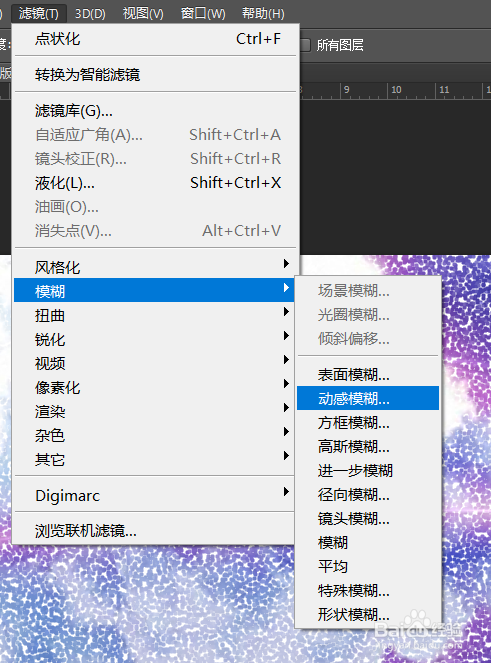Expand the 其它 submenu
Screen dimensions: 491x663
pos(154,459)
